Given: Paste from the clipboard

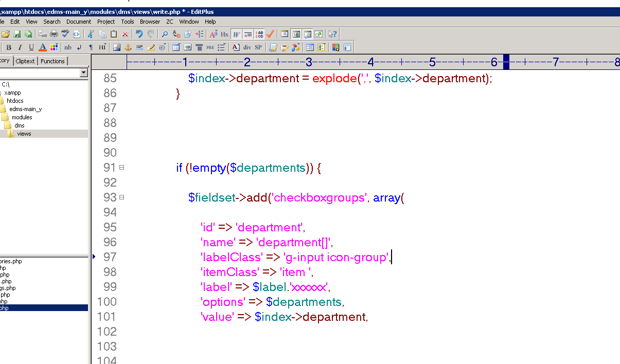Looking at the screenshot, I should point(114,34).
